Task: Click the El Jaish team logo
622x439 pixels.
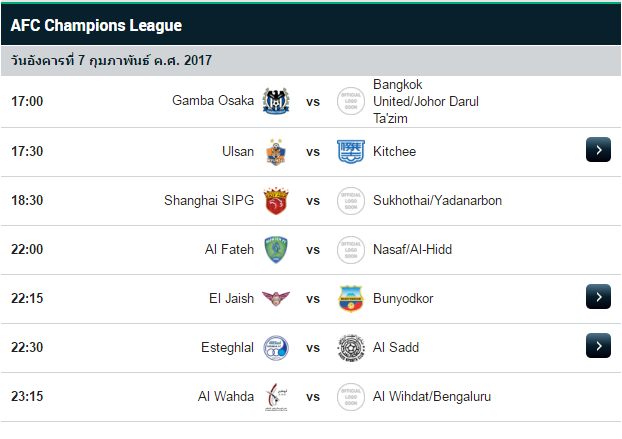Action: [x=276, y=298]
